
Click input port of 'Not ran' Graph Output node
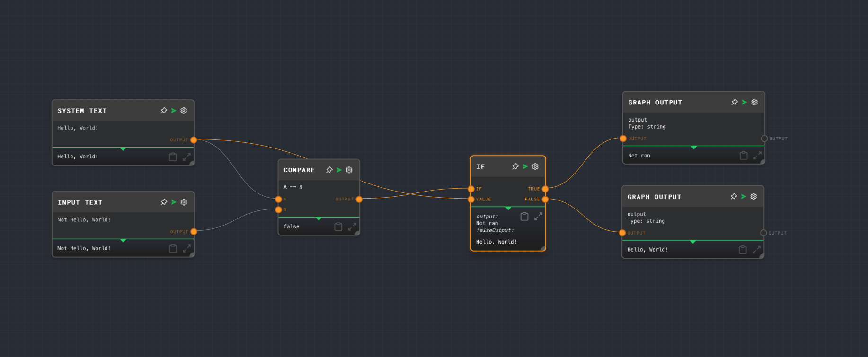point(623,139)
